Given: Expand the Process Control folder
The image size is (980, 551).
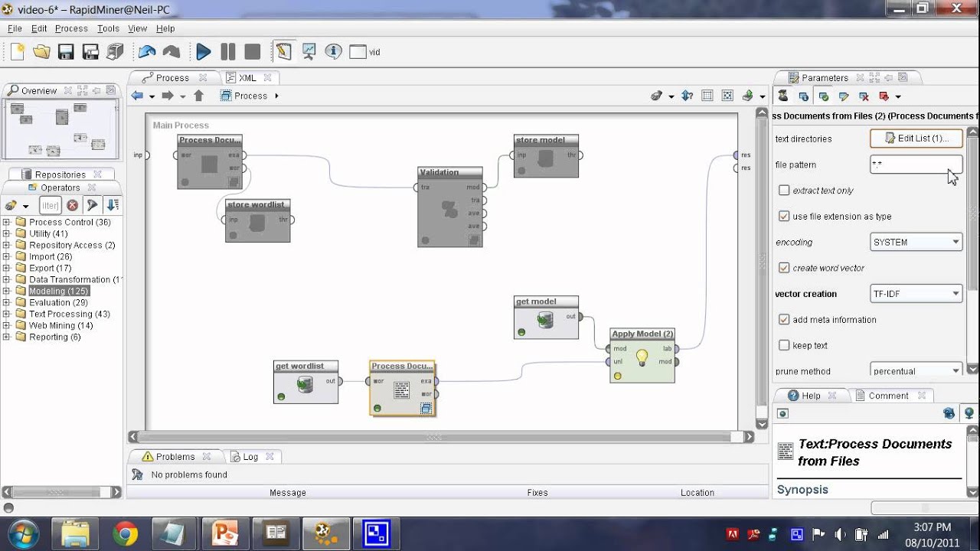Looking at the screenshot, I should pyautogui.click(x=7, y=222).
